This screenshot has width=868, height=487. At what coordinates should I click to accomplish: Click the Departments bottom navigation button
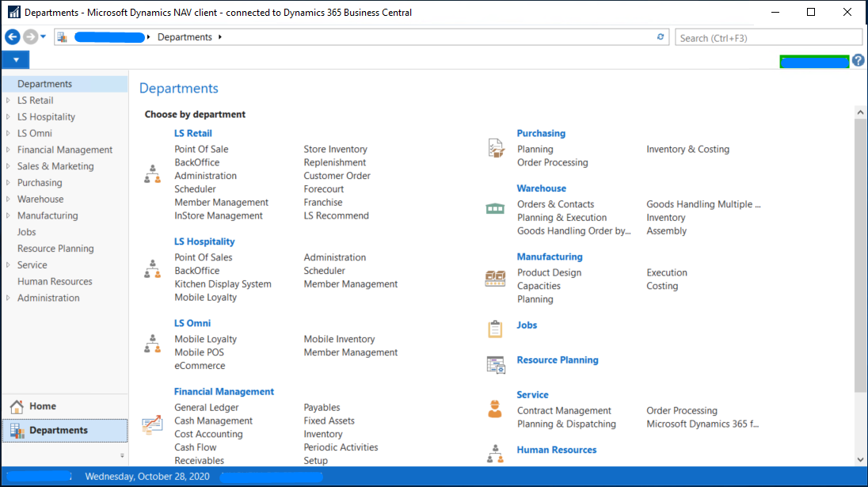tap(65, 431)
